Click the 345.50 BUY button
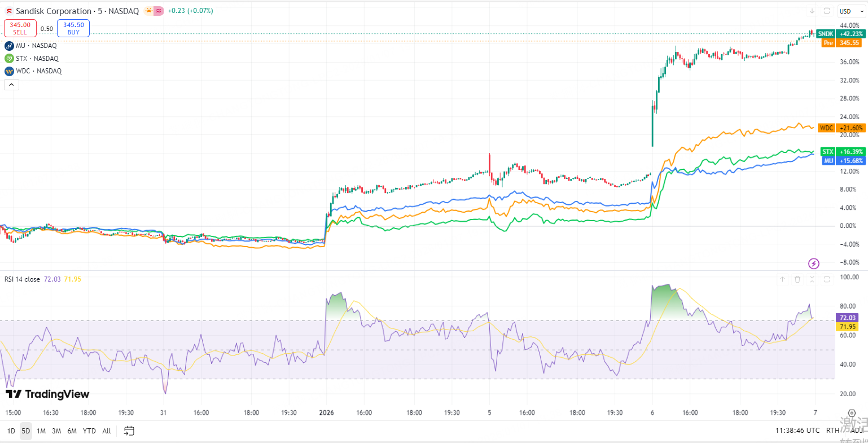The height and width of the screenshot is (443, 868). tap(73, 28)
